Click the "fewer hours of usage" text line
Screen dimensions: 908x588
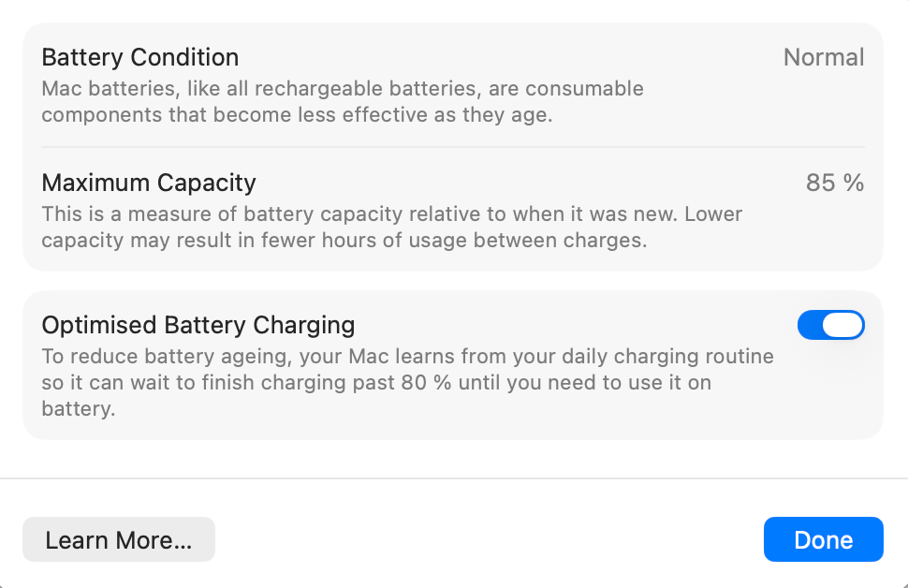(344, 240)
